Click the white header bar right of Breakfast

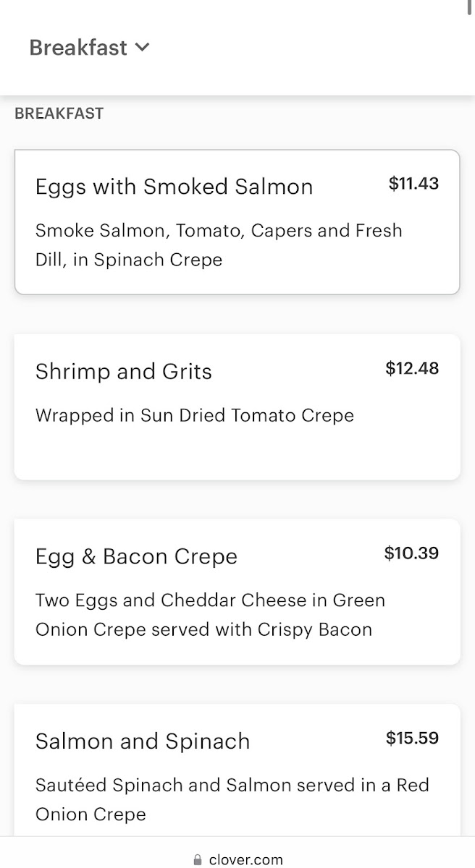pos(311,48)
